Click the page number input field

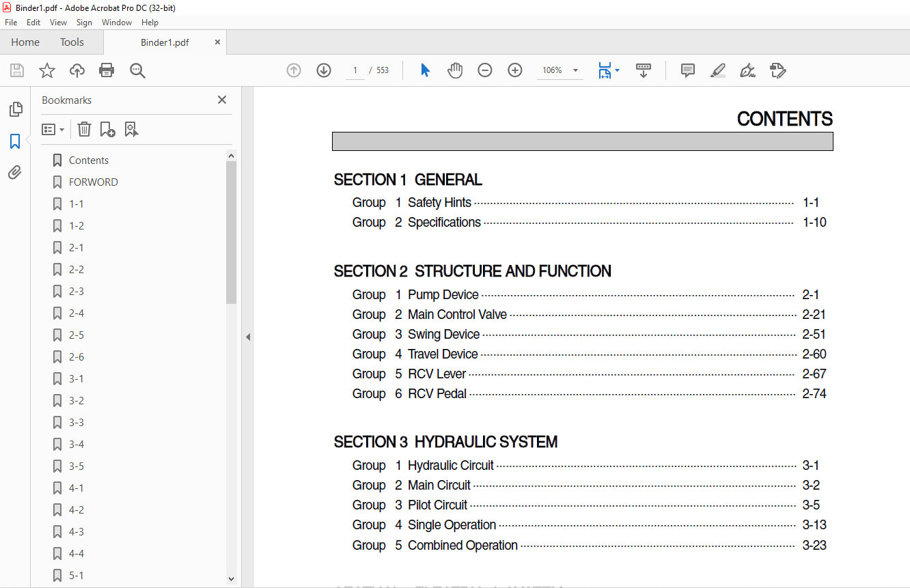coord(355,70)
